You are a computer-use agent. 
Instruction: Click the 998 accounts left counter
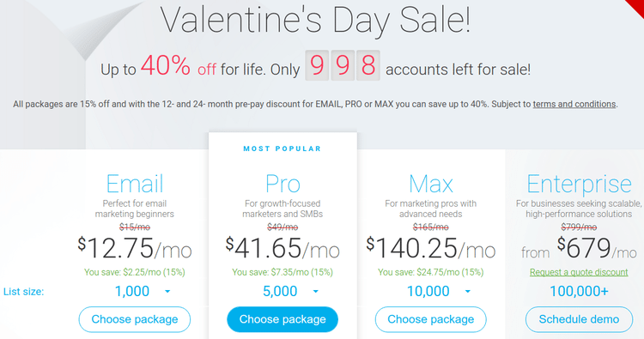tap(343, 65)
